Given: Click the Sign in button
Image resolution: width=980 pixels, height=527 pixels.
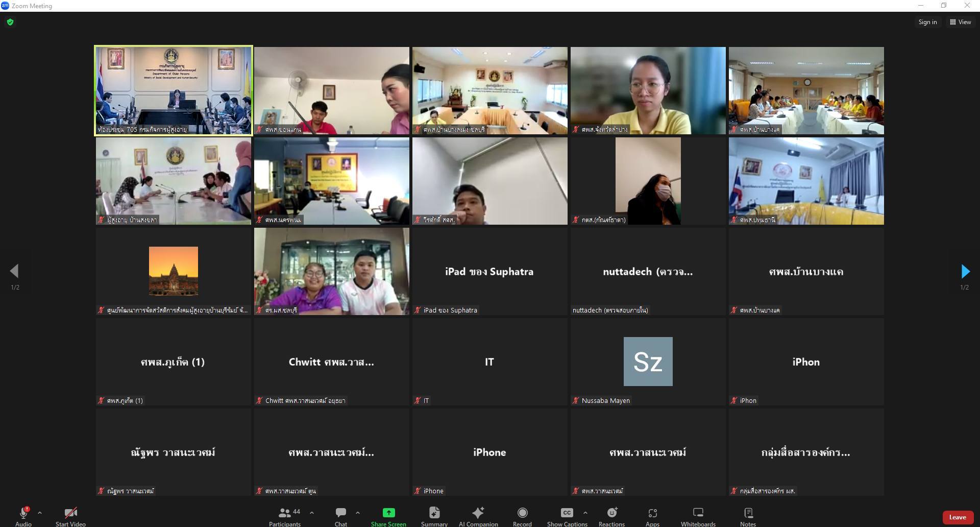Looking at the screenshot, I should point(927,22).
